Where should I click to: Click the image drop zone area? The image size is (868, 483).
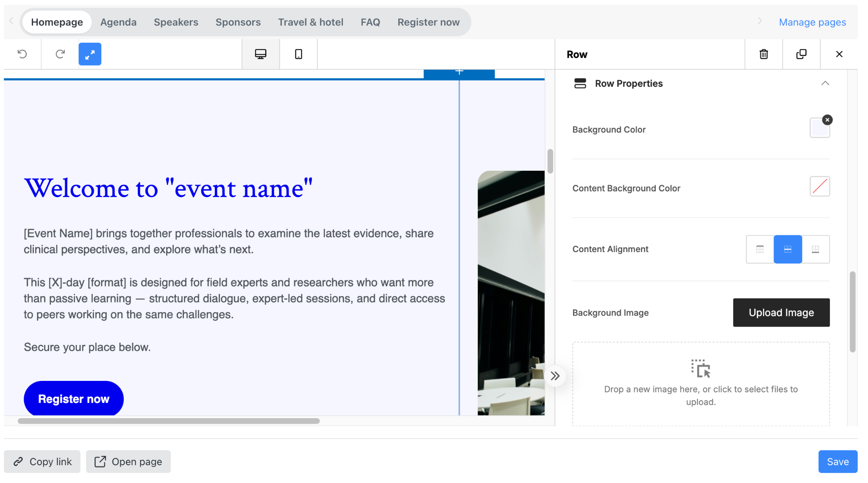(701, 384)
